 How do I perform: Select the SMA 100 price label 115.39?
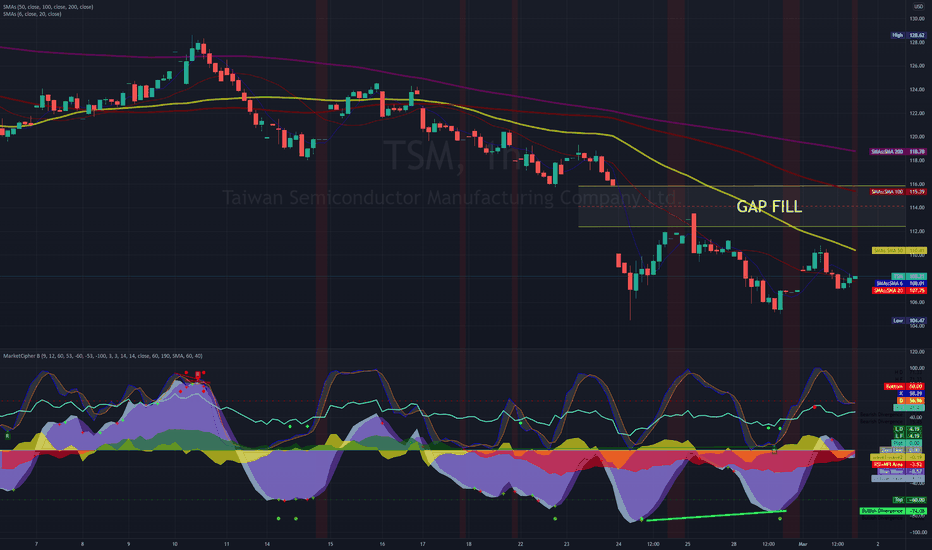[898, 191]
